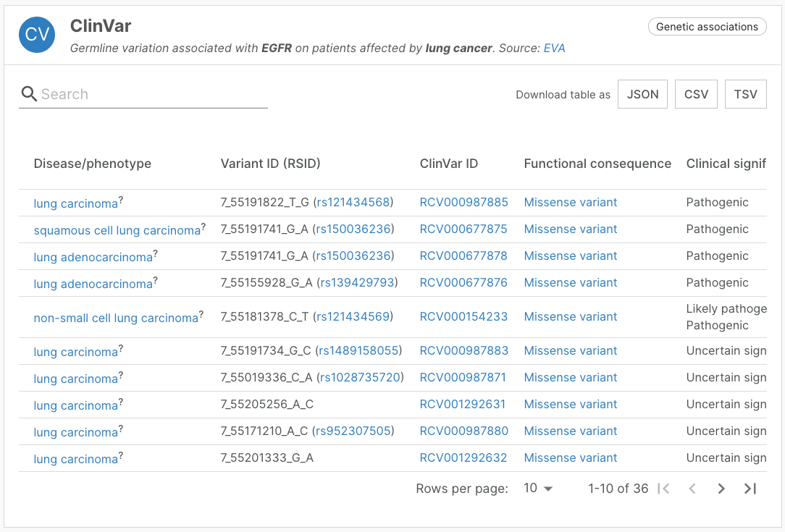Open the lung adenocarcinoma disease link

point(93,256)
